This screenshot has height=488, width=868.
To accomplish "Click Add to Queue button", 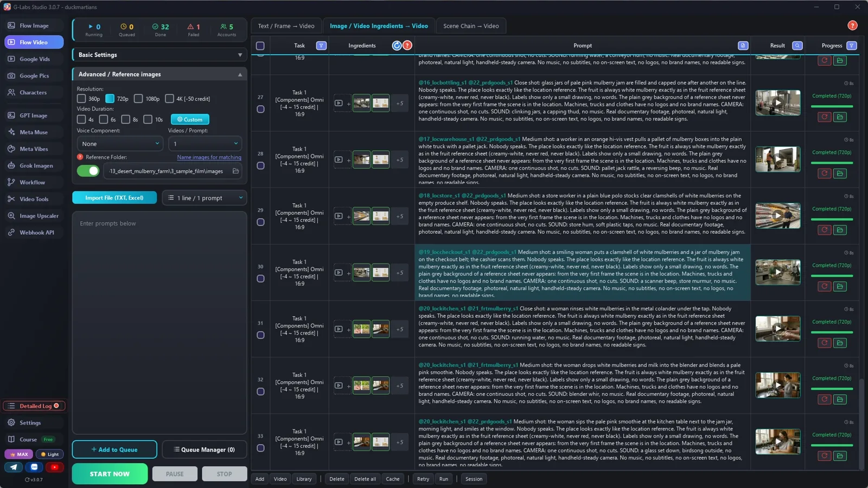I will (x=114, y=450).
